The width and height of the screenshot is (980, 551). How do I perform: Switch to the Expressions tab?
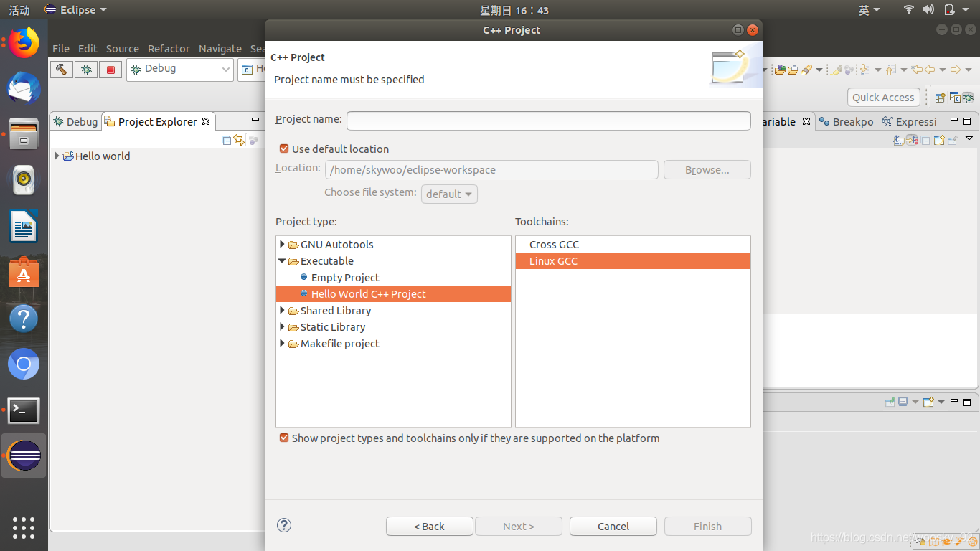point(909,121)
